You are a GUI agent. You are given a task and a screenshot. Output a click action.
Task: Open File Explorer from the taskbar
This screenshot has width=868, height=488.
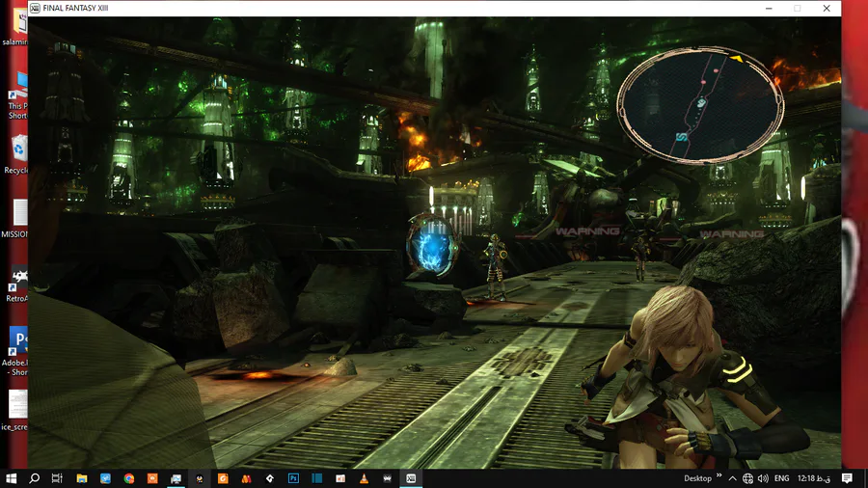click(x=81, y=478)
